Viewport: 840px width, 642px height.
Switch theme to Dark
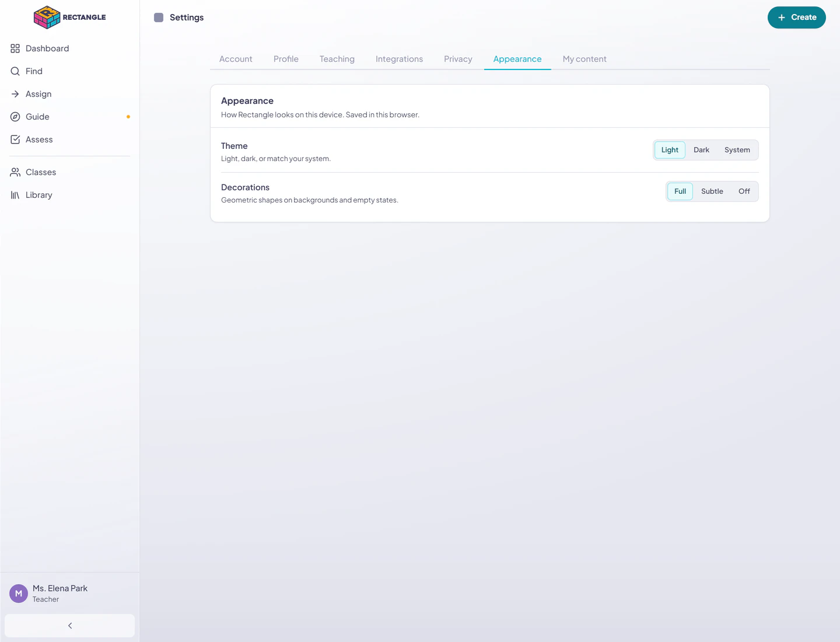(701, 150)
